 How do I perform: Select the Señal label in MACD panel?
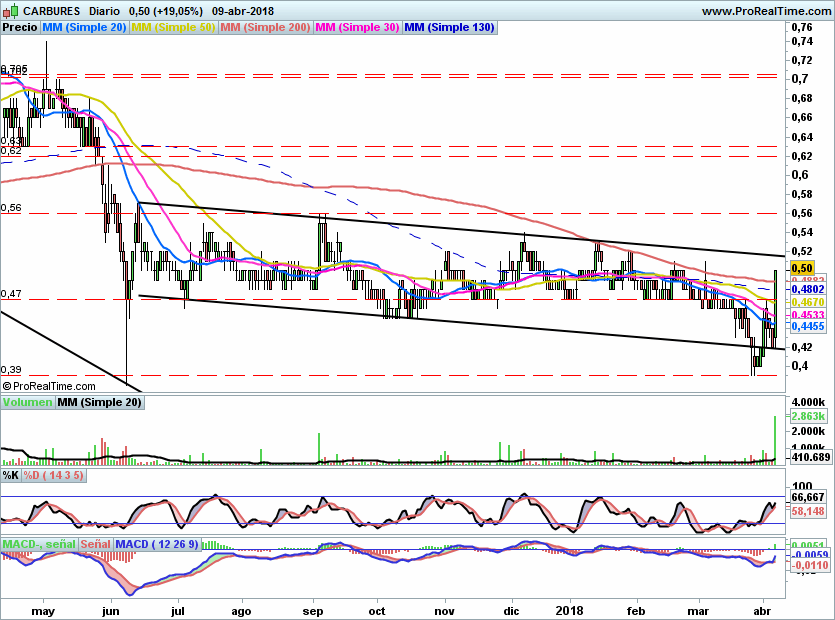95,544
